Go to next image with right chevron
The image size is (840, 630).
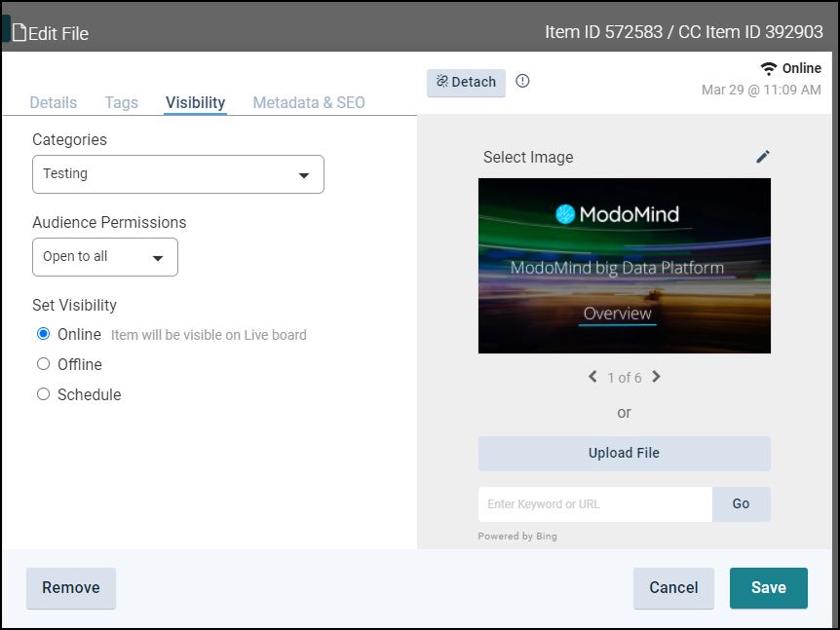coord(656,377)
